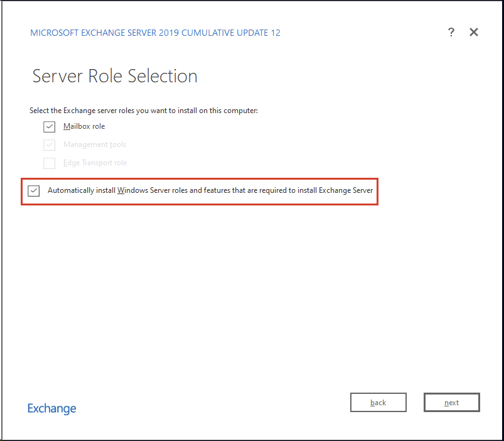
Task: Toggle the Mailbox role checkbox
Action: click(x=50, y=127)
